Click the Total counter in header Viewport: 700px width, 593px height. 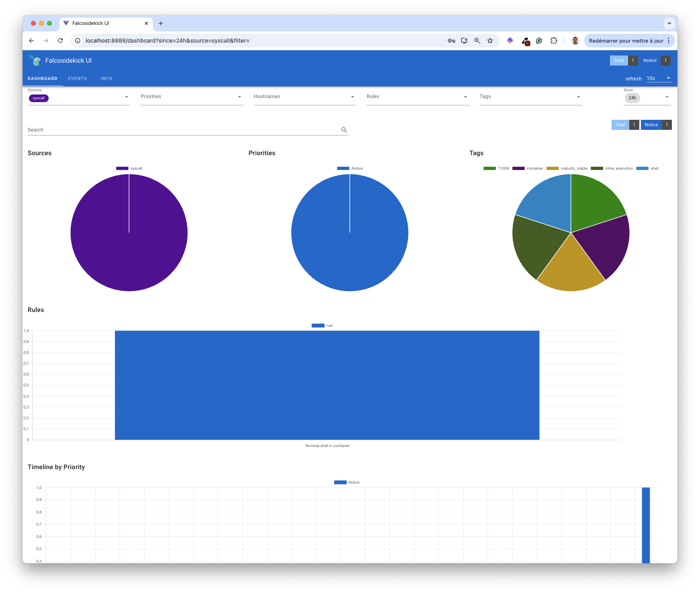pyautogui.click(x=624, y=60)
